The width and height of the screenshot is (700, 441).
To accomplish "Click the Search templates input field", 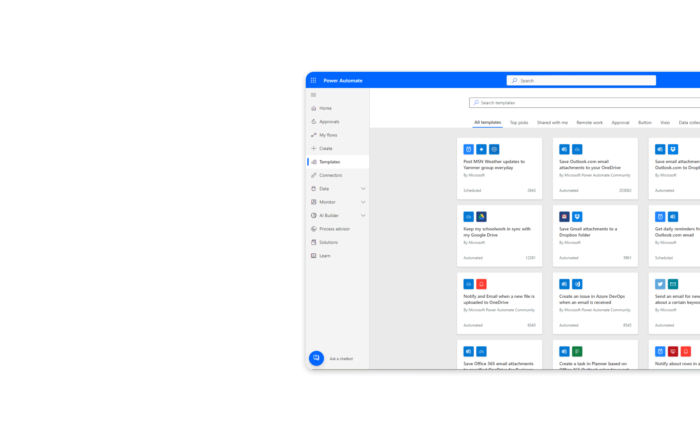I will [584, 103].
